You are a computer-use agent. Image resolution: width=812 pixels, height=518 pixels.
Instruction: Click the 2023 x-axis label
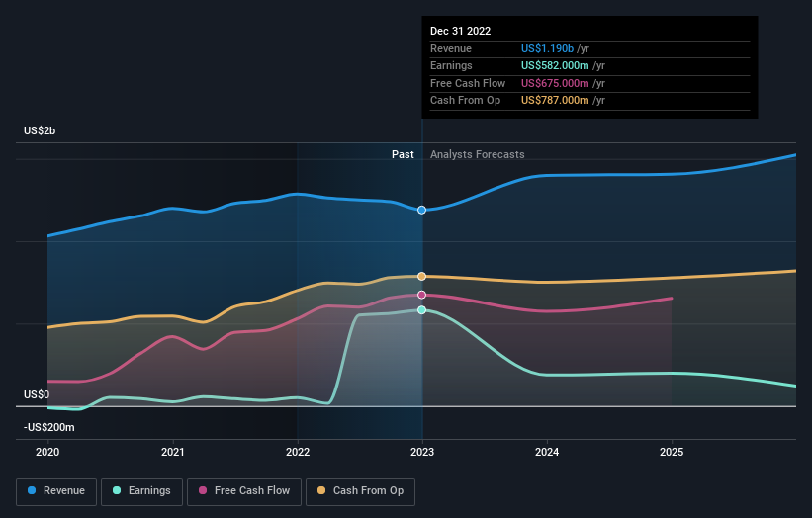tap(422, 452)
